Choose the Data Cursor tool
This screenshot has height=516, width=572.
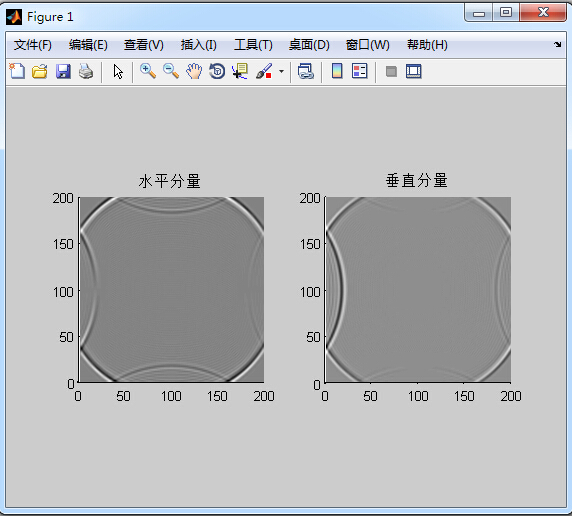coord(240,71)
